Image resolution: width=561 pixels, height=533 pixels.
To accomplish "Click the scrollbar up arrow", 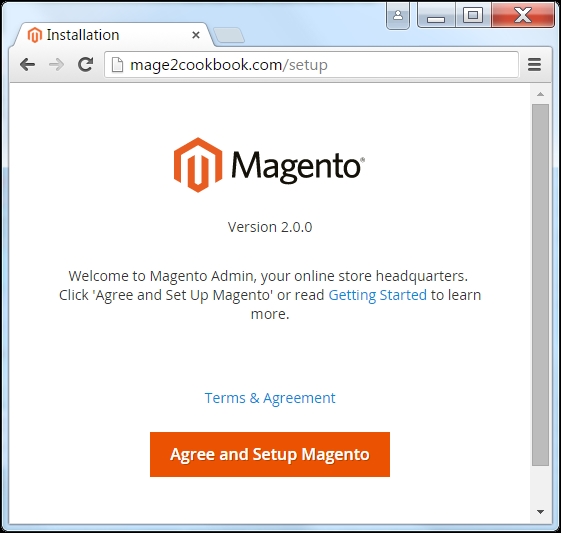I will pyautogui.click(x=540, y=94).
